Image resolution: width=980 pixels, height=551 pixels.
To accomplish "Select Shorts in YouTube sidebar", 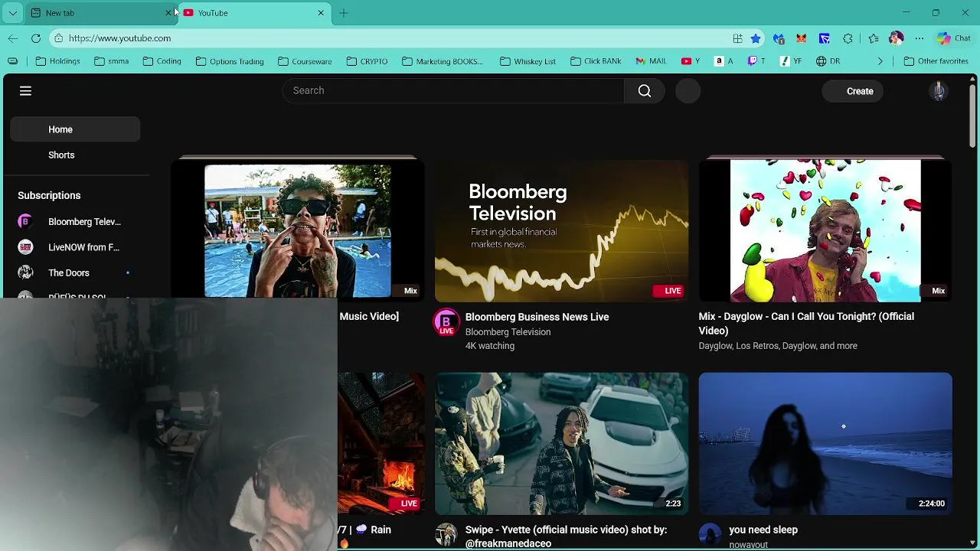I will point(75,155).
